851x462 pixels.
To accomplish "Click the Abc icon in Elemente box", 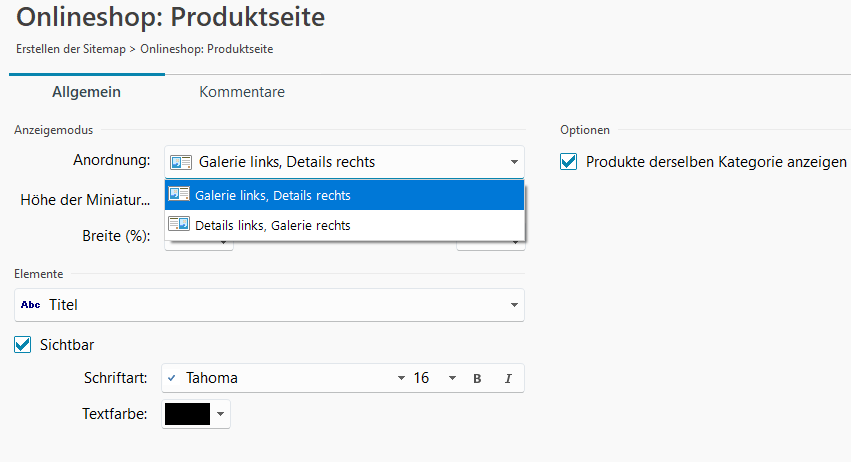I will (x=31, y=305).
